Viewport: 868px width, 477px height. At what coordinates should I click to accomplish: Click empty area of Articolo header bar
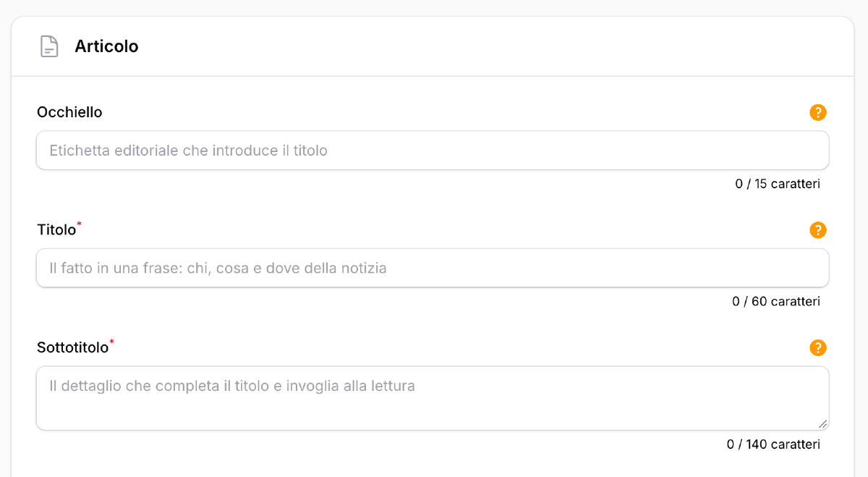point(492,46)
